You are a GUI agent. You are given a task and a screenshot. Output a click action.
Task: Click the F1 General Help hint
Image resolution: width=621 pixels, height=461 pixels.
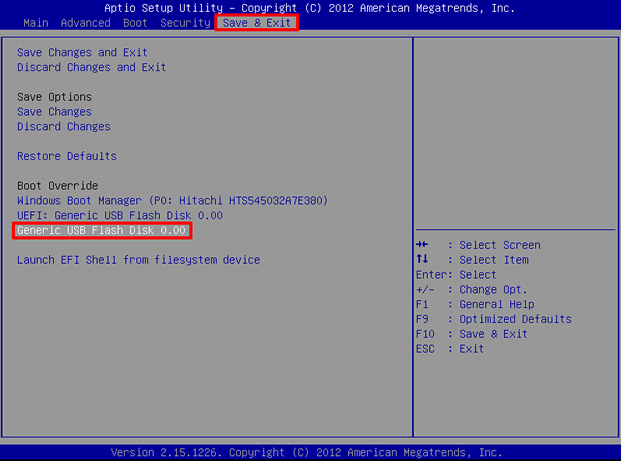[x=475, y=304]
